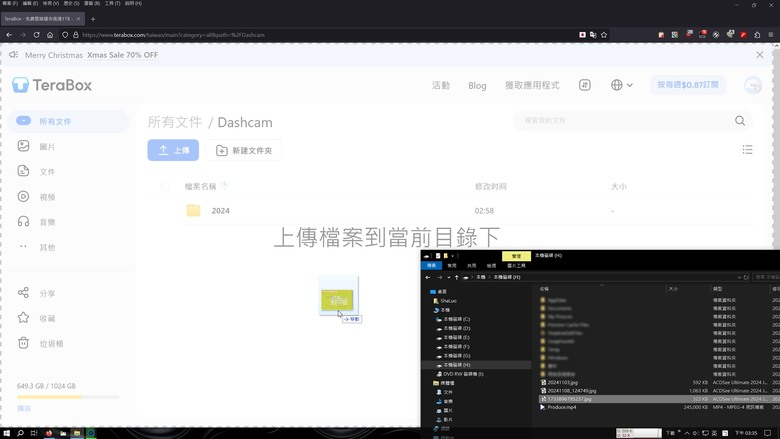Reload the page in Firefox
This screenshot has width=780, height=439.
pyautogui.click(x=36, y=35)
